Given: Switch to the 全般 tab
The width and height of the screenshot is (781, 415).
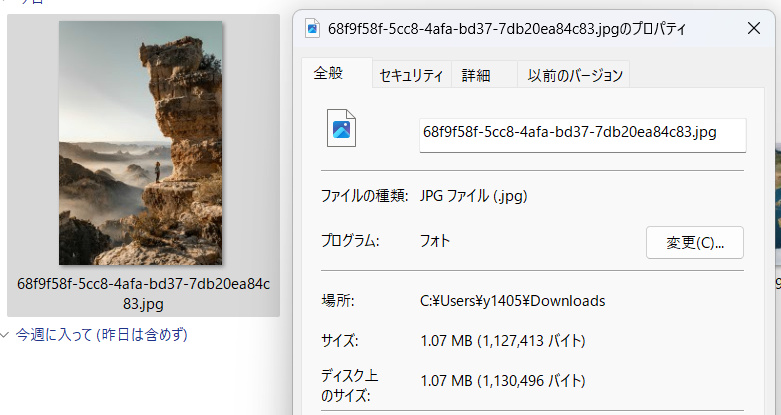Looking at the screenshot, I should [x=328, y=74].
